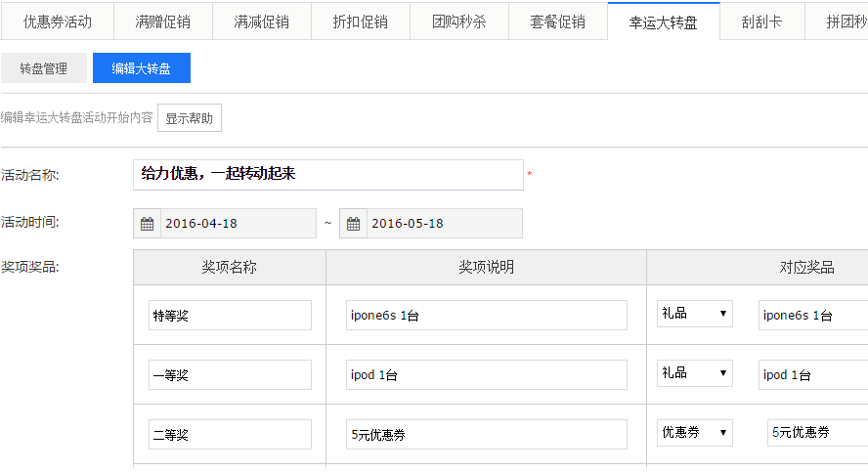Expand 优惠券 prize type dropdown for 二等奖
Viewport: 868px width, 472px height.
pos(695,433)
